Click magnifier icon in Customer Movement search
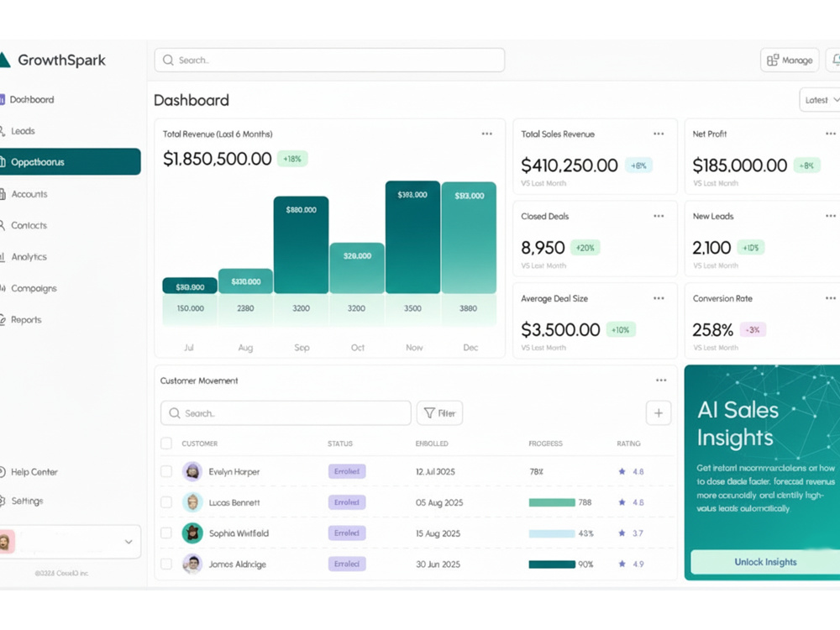The height and width of the screenshot is (630, 840). click(174, 413)
